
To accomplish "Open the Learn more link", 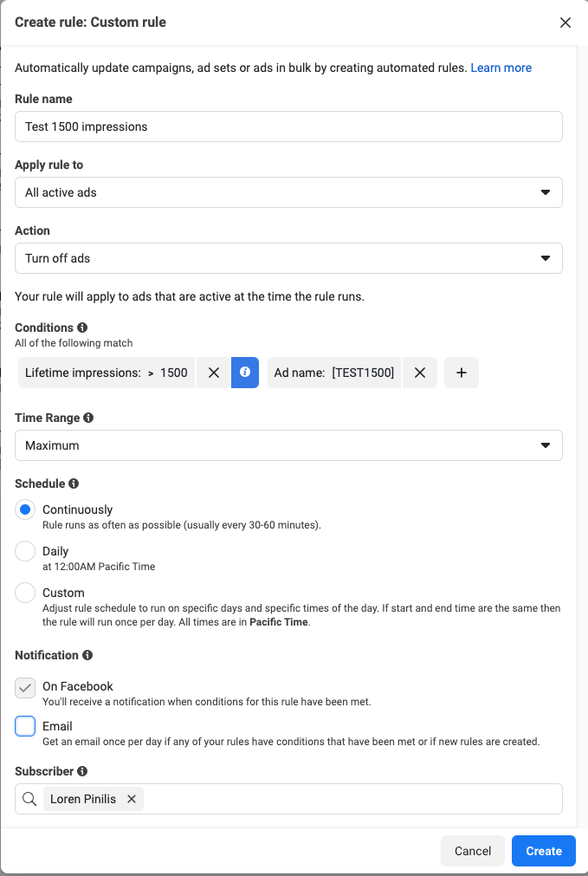I will coord(501,68).
